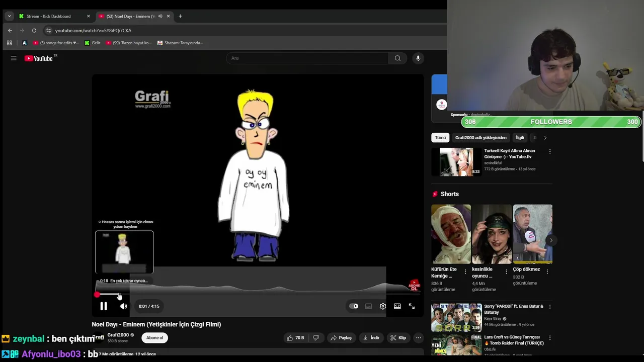The image size is (644, 362).
Task: Open the Küfürün Ete Kemiğe short
Action: point(451,234)
